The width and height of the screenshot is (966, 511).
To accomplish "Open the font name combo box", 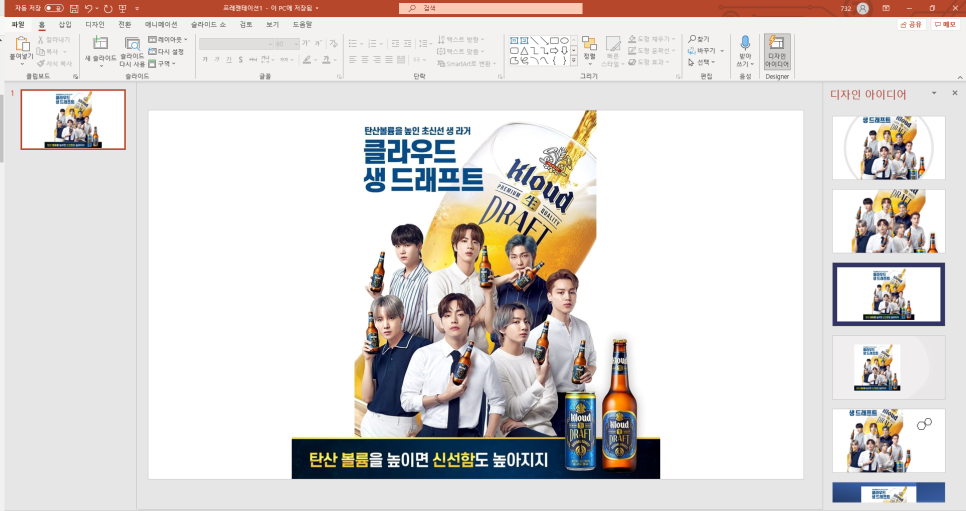I will 236,44.
